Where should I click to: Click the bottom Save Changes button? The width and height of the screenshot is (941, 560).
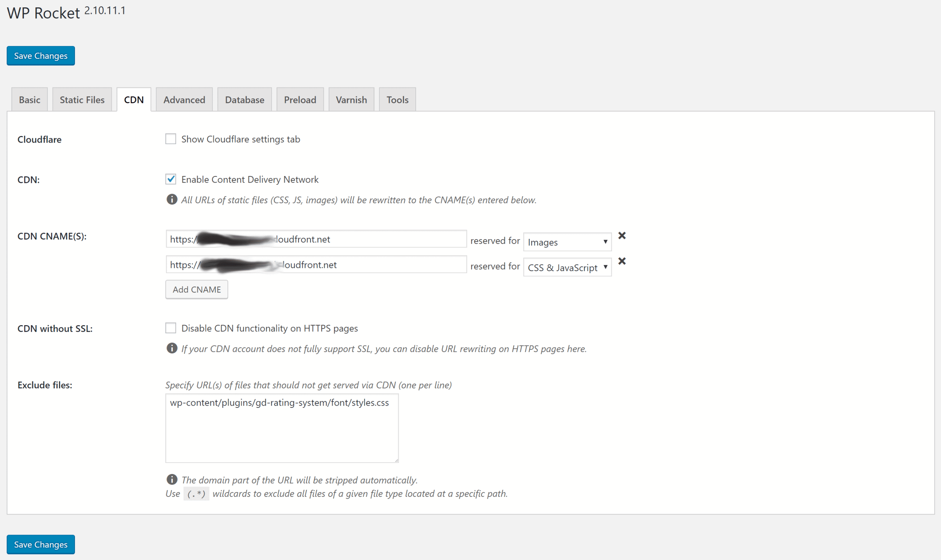tap(41, 545)
